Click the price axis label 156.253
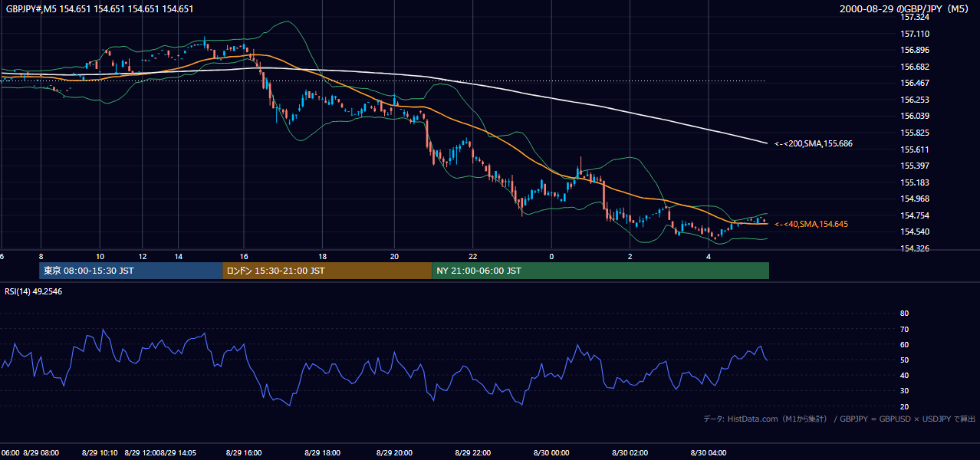The width and height of the screenshot is (980, 460). (x=915, y=100)
